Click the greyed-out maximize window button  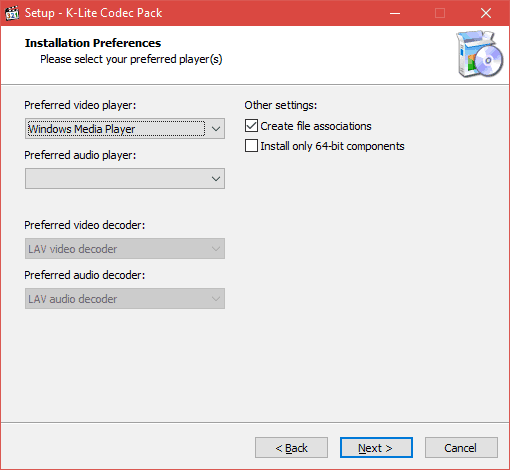440,13
